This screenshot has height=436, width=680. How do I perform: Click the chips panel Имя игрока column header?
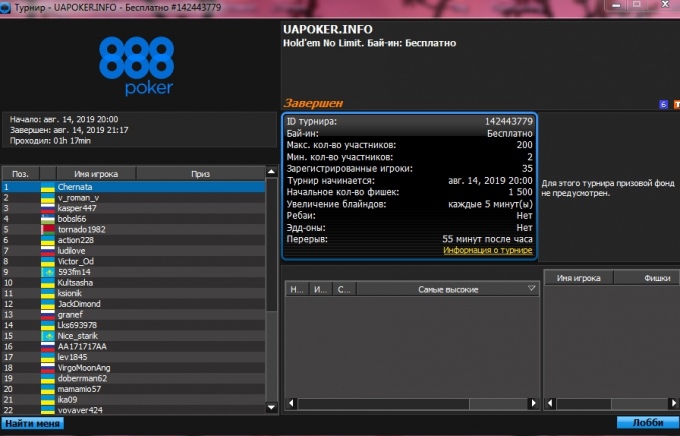coord(579,278)
